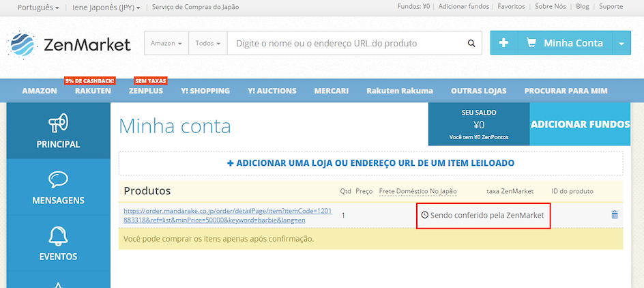Click the product search input field

pyautogui.click(x=345, y=43)
